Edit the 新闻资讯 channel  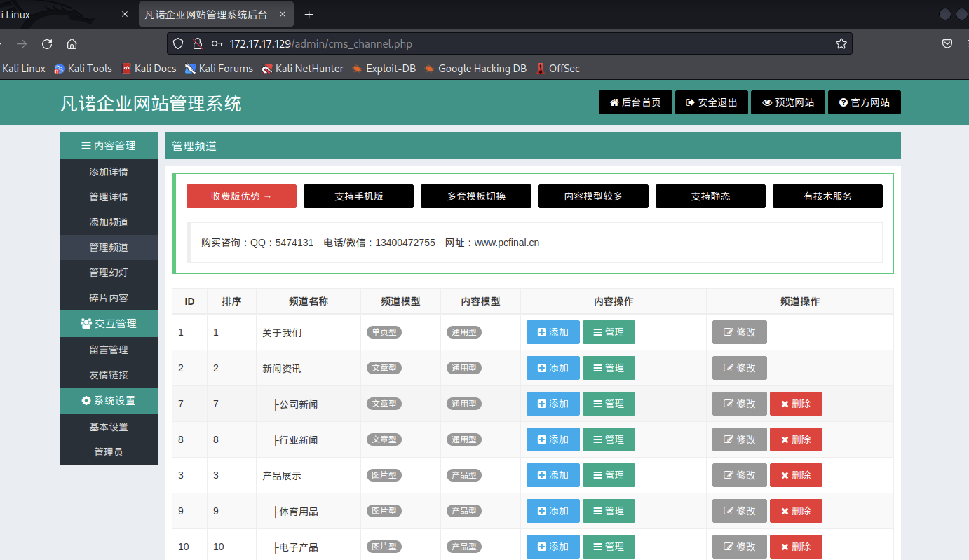coord(739,368)
